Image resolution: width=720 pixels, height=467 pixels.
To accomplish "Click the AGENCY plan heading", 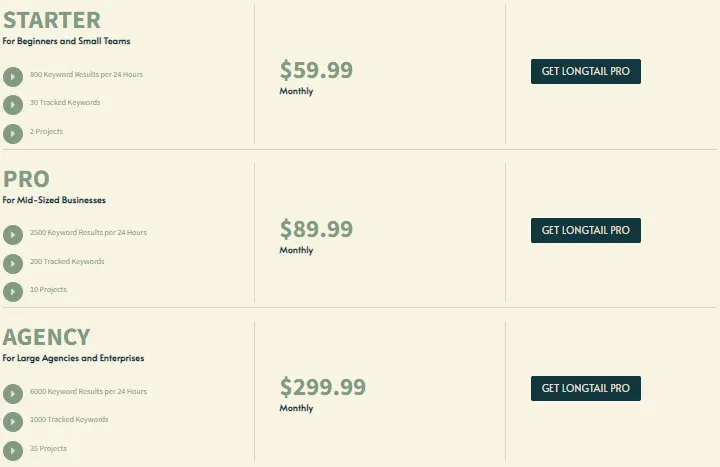I will coord(46,337).
